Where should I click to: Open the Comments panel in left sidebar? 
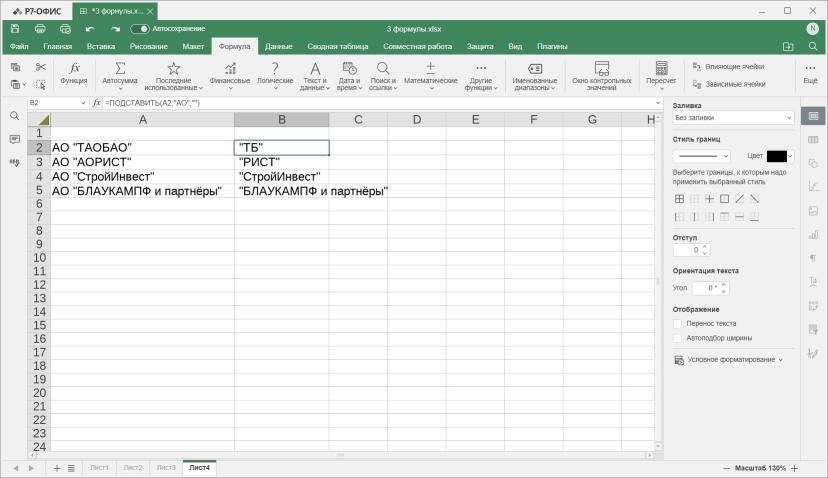coord(14,139)
